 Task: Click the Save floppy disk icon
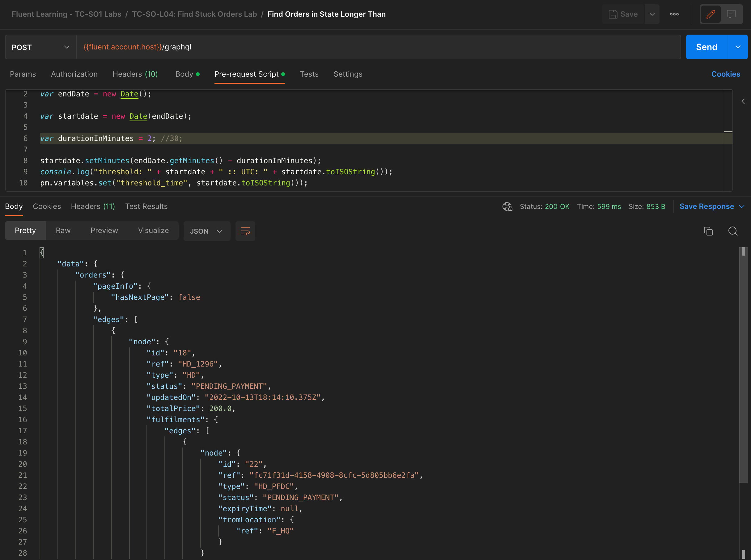coord(613,14)
